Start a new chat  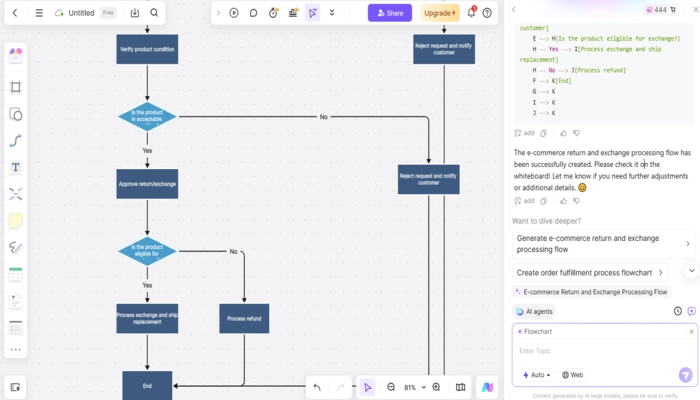click(692, 311)
